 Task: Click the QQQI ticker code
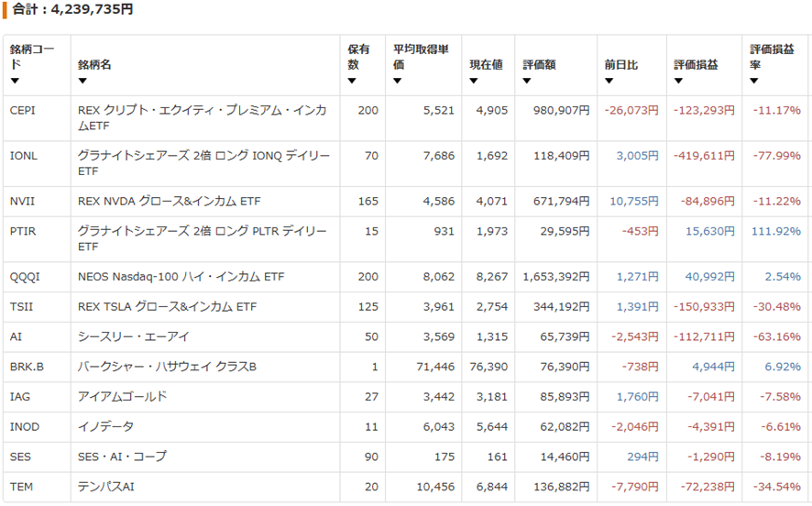tap(25, 277)
